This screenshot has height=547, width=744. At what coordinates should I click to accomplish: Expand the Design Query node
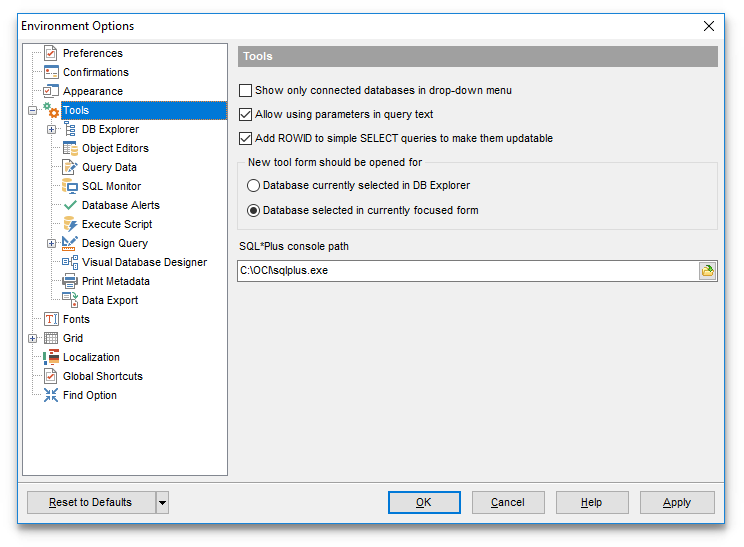tap(51, 243)
